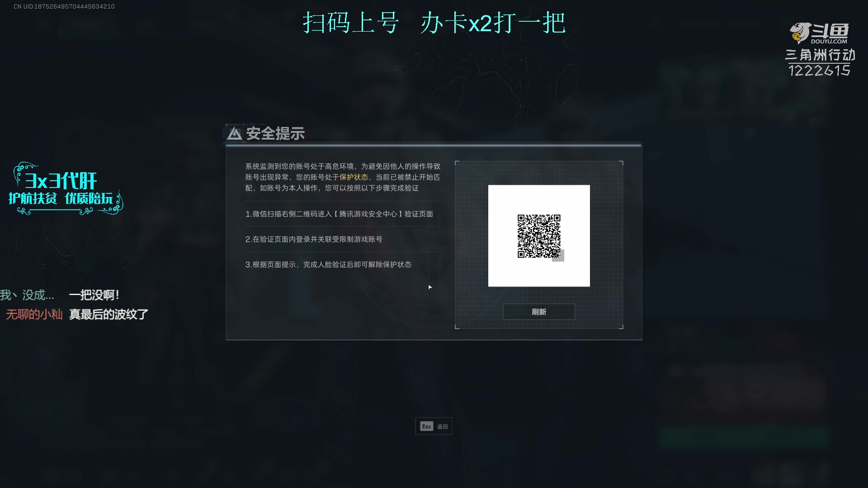
Task: Click the small gray square on QR code
Action: pyautogui.click(x=558, y=255)
